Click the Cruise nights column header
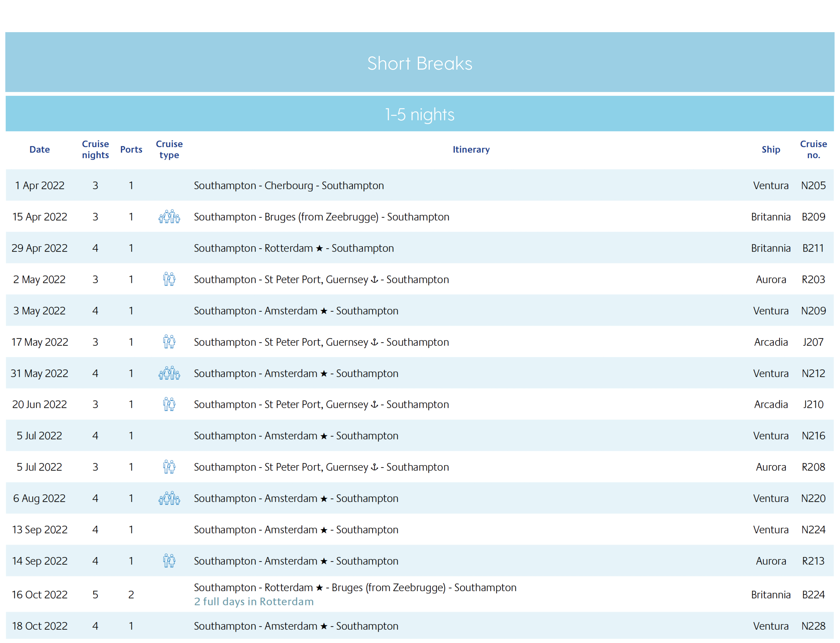 pos(95,149)
